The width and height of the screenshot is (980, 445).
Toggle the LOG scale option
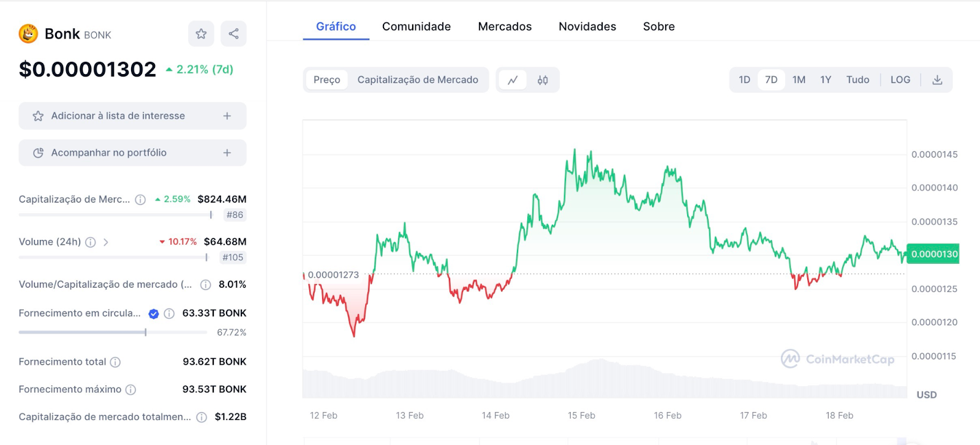coord(900,80)
